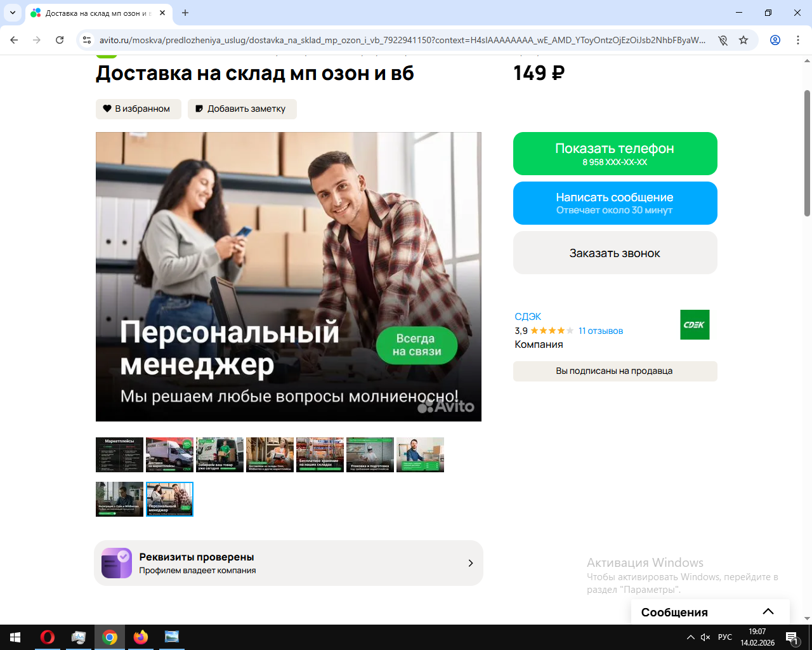Show hidden system tray icons
Viewport: 812px width, 650px height.
pyautogui.click(x=691, y=637)
